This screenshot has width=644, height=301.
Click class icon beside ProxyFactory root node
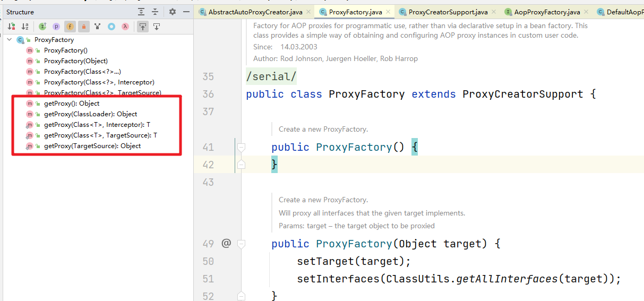click(21, 40)
